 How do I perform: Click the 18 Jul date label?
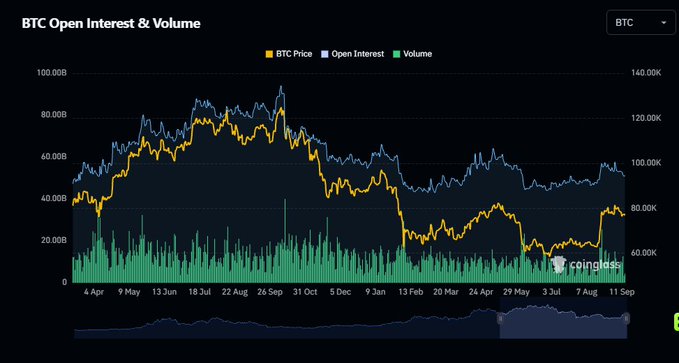[199, 292]
